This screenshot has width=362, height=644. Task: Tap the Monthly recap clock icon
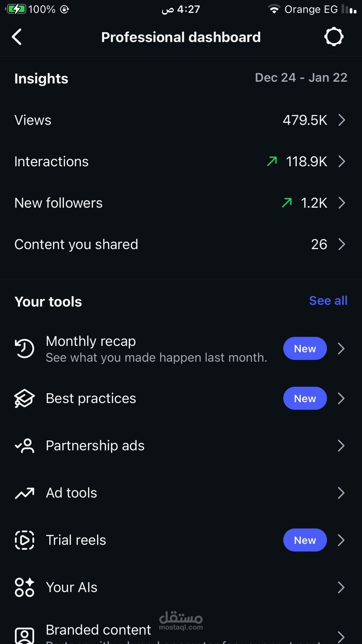(25, 349)
